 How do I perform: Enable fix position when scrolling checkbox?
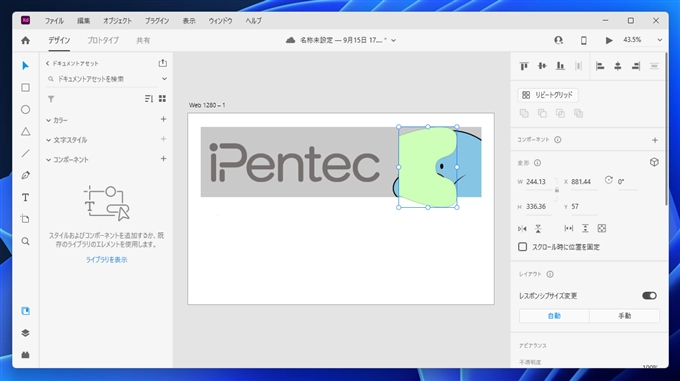tap(523, 247)
